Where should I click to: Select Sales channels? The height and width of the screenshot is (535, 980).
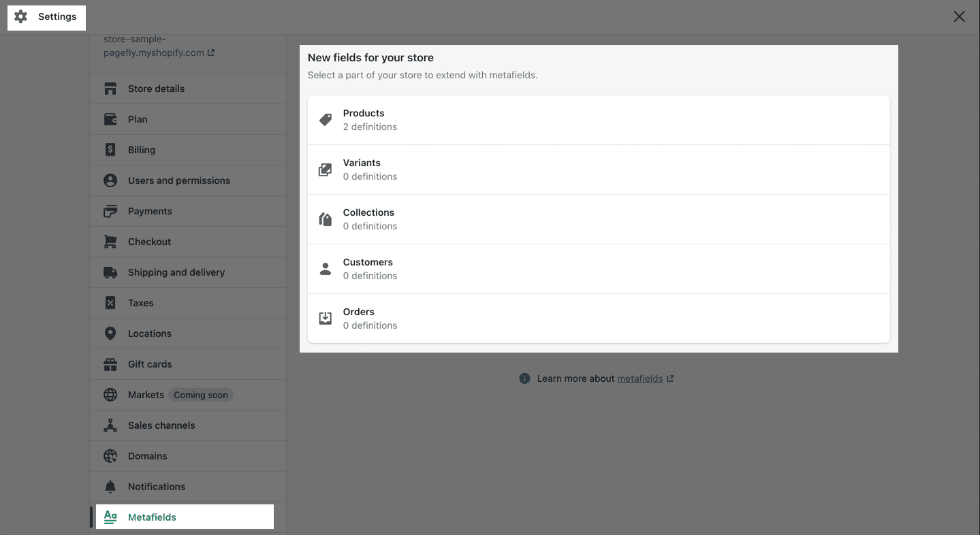pyautogui.click(x=188, y=425)
